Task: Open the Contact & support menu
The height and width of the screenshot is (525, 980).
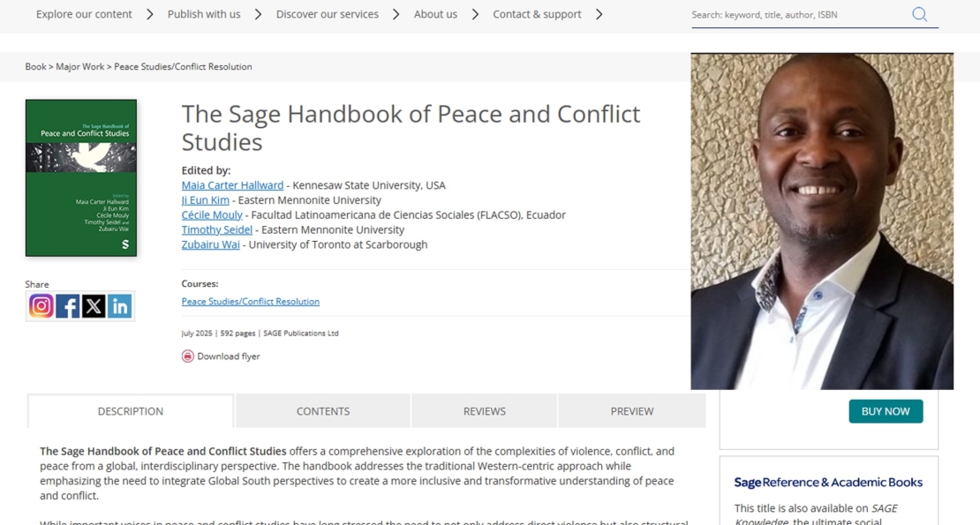Action: click(x=537, y=14)
